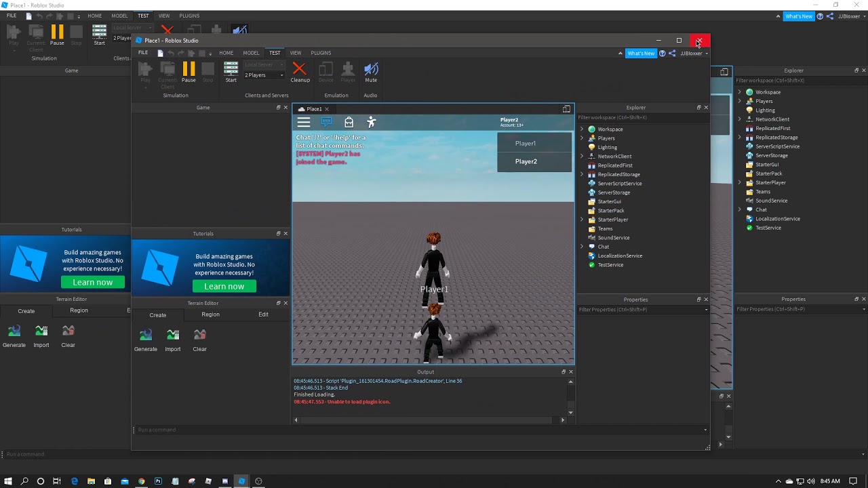
Task: Click Clear in back window Terrain Editor
Action: [x=68, y=335]
